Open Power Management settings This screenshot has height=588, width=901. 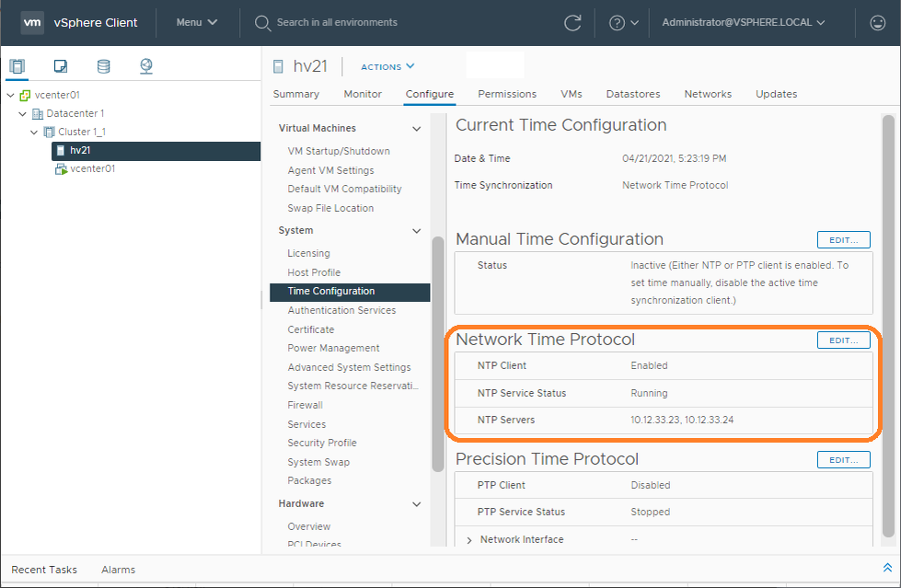click(333, 349)
